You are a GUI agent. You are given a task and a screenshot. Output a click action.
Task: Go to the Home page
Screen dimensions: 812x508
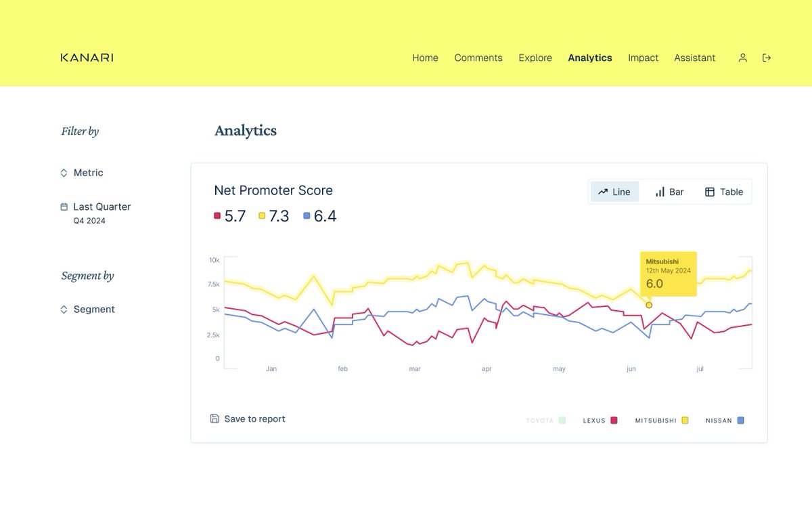coord(425,58)
